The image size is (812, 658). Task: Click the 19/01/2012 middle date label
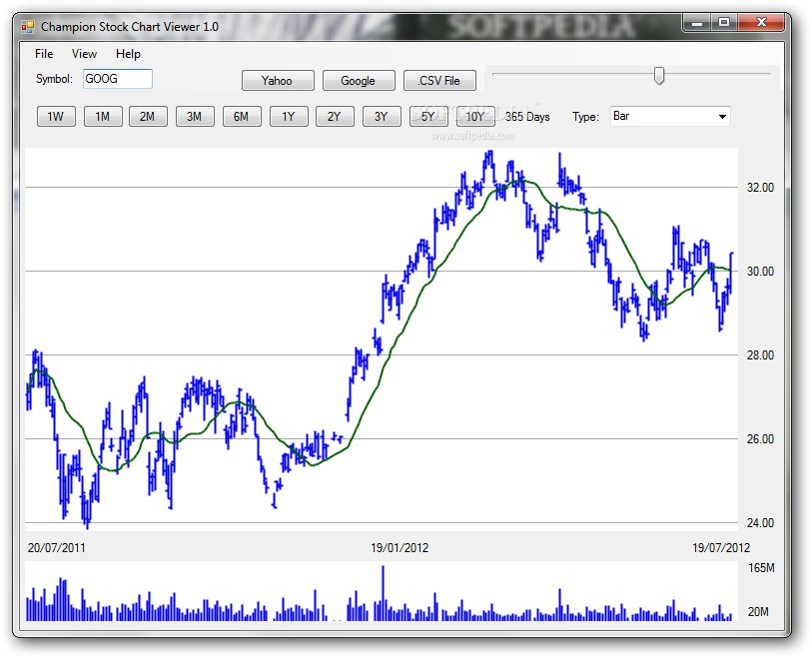click(400, 548)
